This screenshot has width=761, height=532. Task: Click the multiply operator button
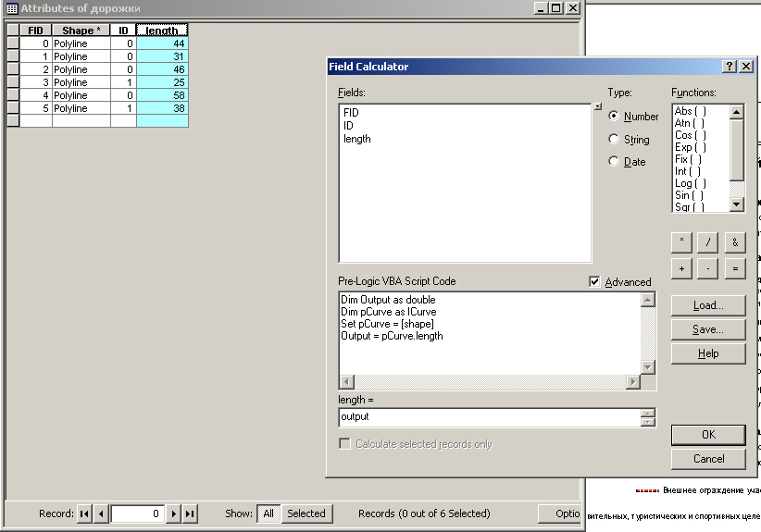click(x=681, y=242)
